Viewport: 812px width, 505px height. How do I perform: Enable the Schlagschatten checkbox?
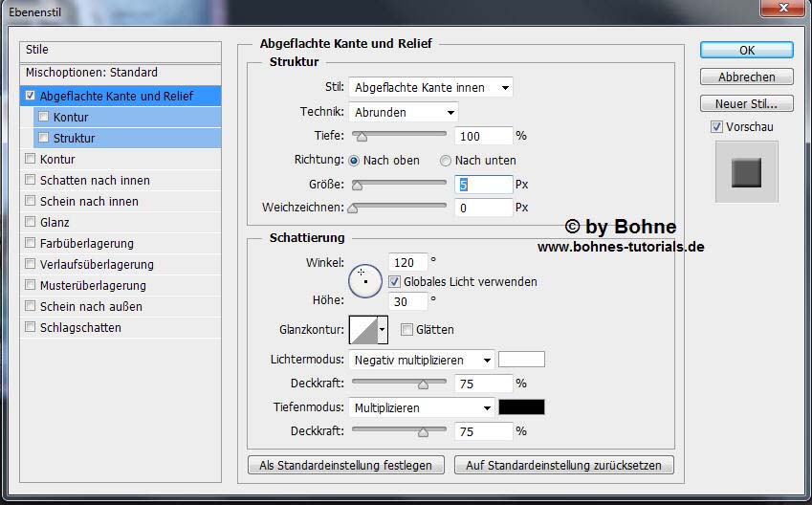coord(32,327)
